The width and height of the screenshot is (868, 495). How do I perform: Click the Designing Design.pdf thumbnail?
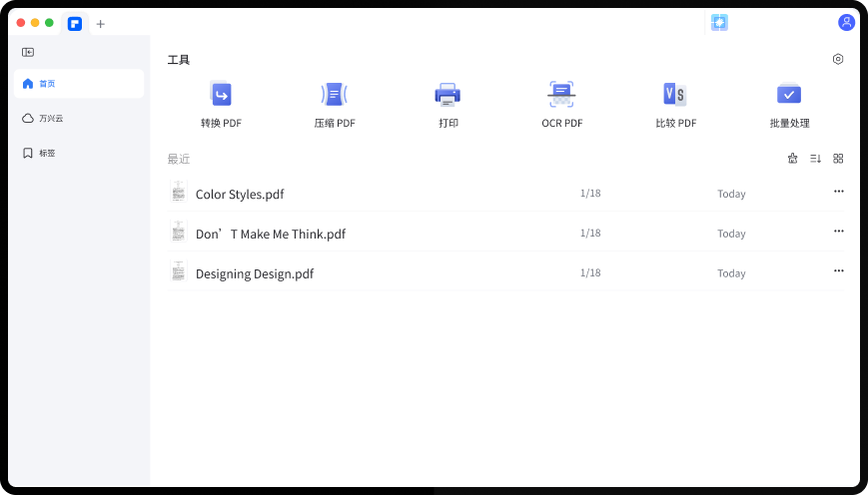click(x=178, y=271)
